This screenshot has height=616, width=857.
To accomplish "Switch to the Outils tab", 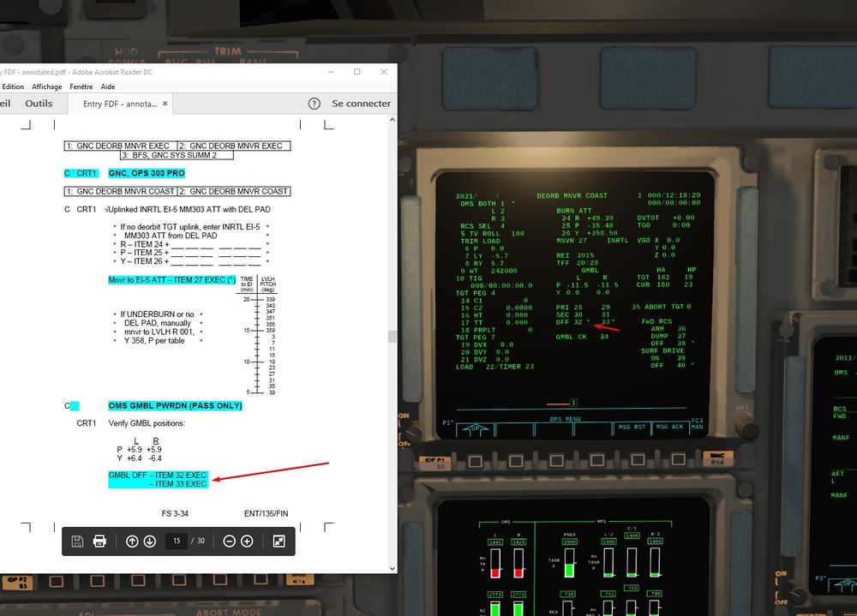I will (39, 104).
